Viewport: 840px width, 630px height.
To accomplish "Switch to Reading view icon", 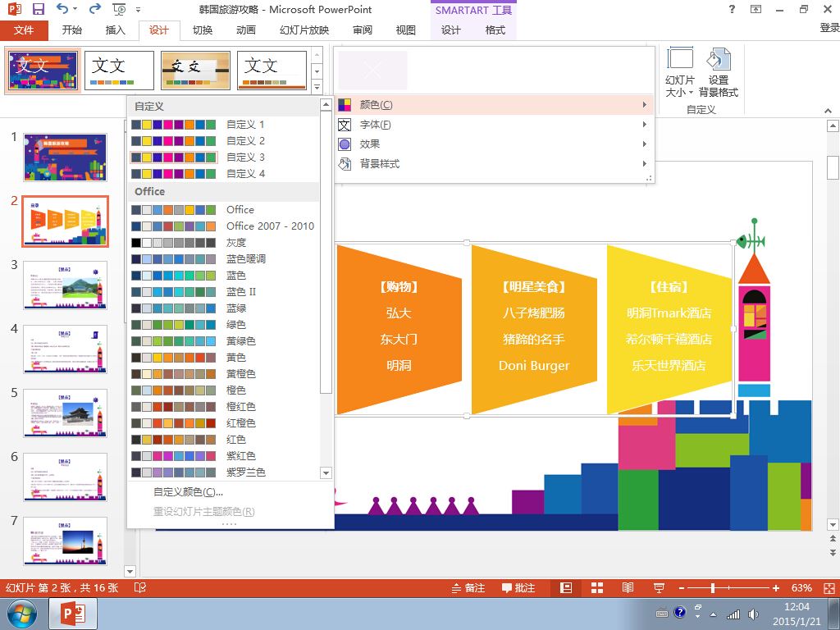I will click(628, 588).
